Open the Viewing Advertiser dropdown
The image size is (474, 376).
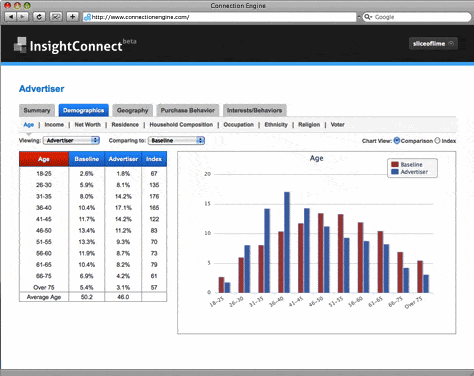[x=71, y=140]
